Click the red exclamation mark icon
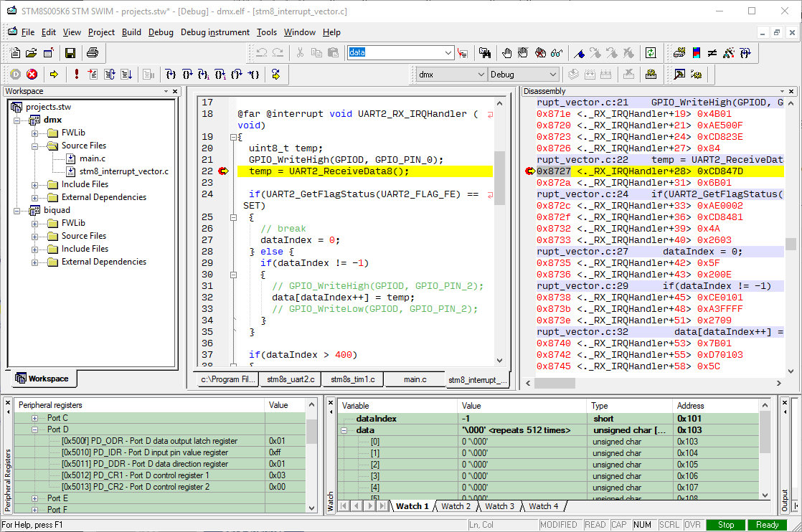The image size is (802, 532). tap(76, 75)
